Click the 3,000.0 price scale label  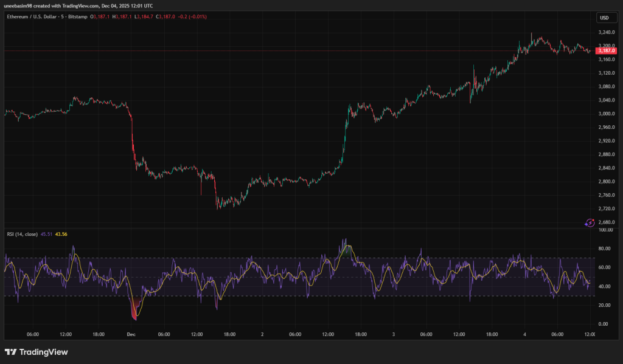coord(606,114)
